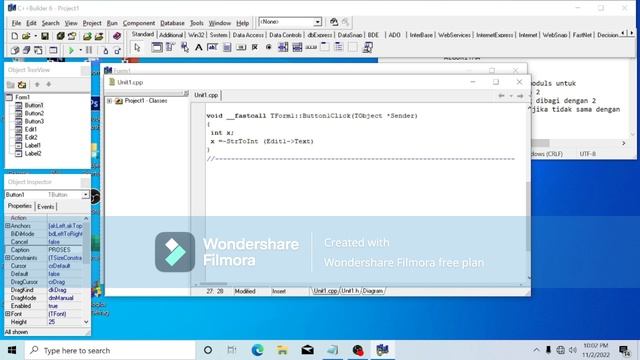Open the Component menu
The image size is (640, 360).
pos(139,23)
